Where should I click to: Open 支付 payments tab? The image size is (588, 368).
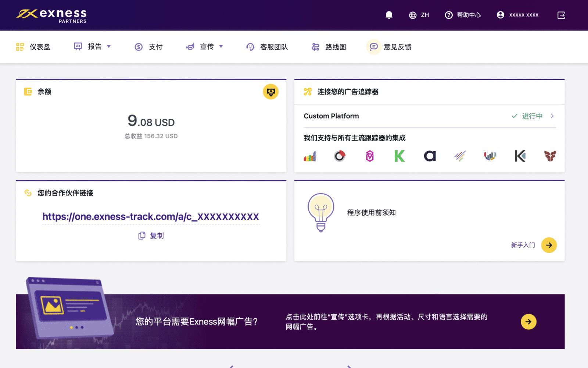155,47
